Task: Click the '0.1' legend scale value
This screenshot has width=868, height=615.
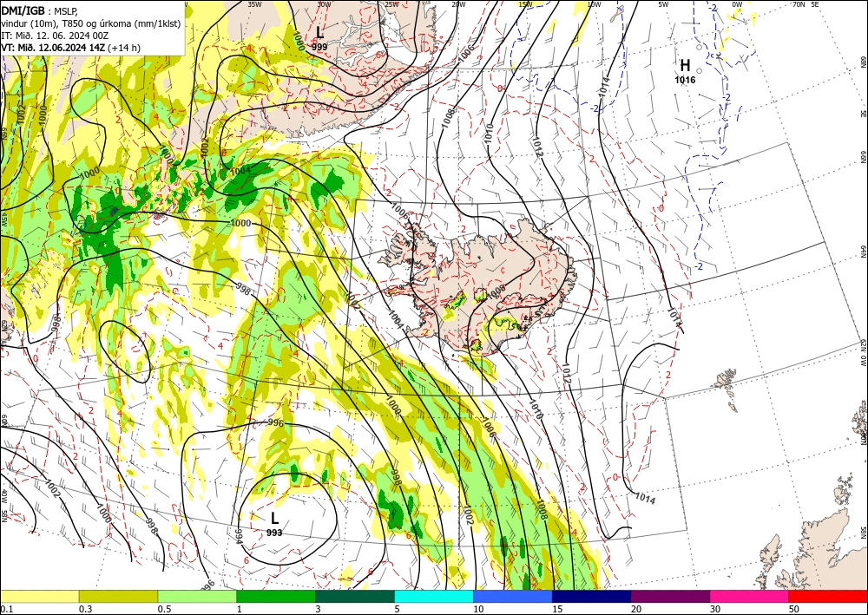Action: [6, 609]
